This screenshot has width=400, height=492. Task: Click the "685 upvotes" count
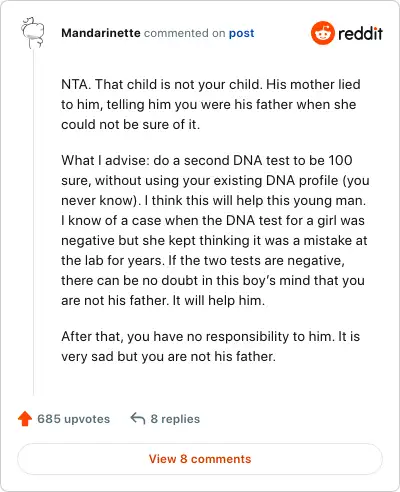(x=73, y=419)
